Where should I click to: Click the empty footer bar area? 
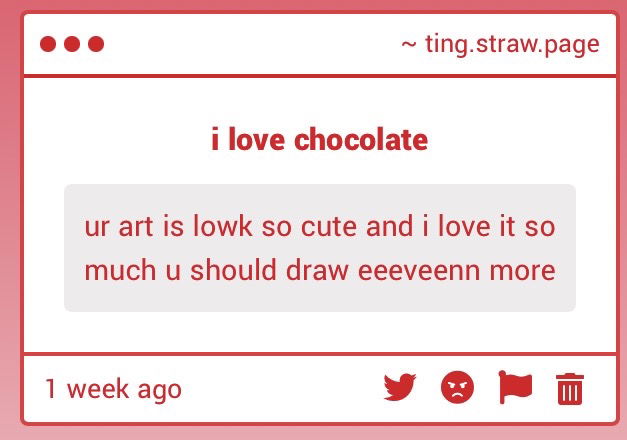(280, 388)
